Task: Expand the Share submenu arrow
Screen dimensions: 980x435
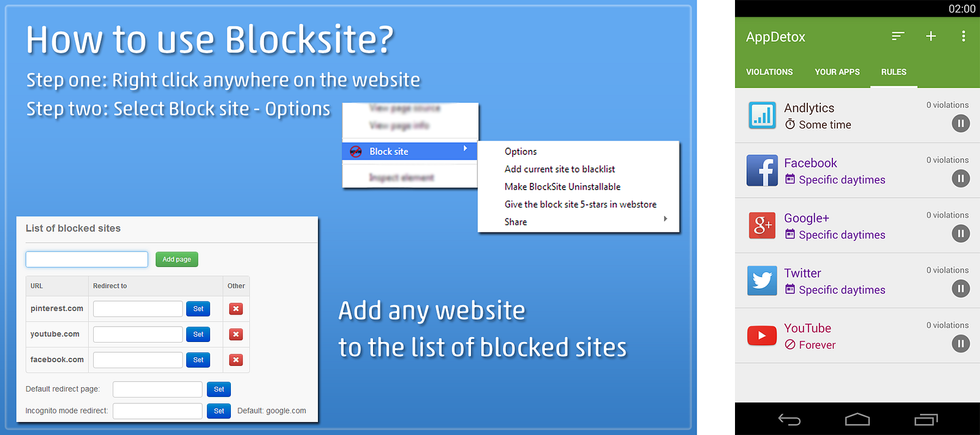Action: [x=666, y=218]
